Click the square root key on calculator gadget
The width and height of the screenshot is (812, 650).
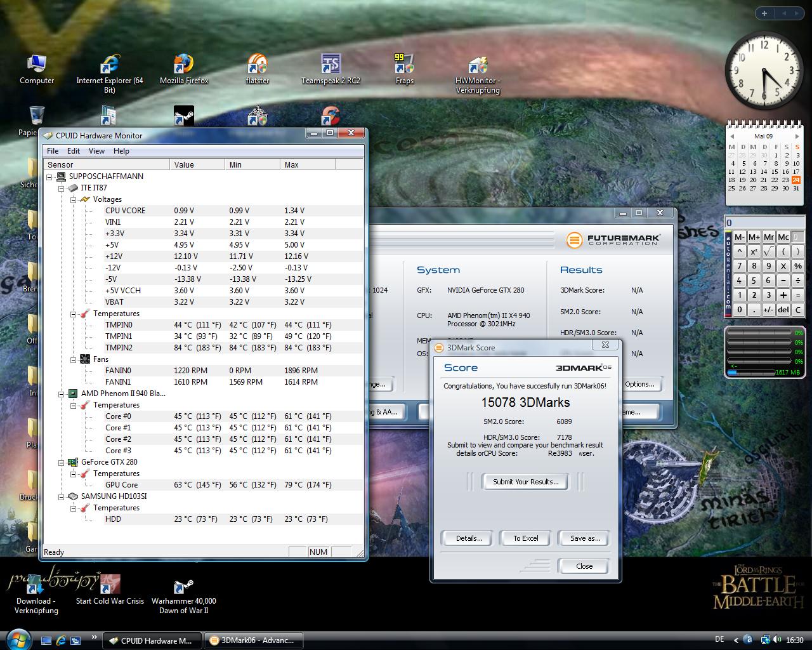tap(769, 251)
